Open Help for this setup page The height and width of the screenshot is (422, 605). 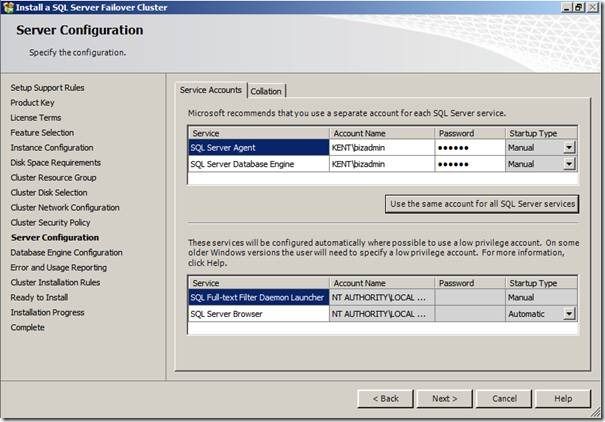point(563,398)
